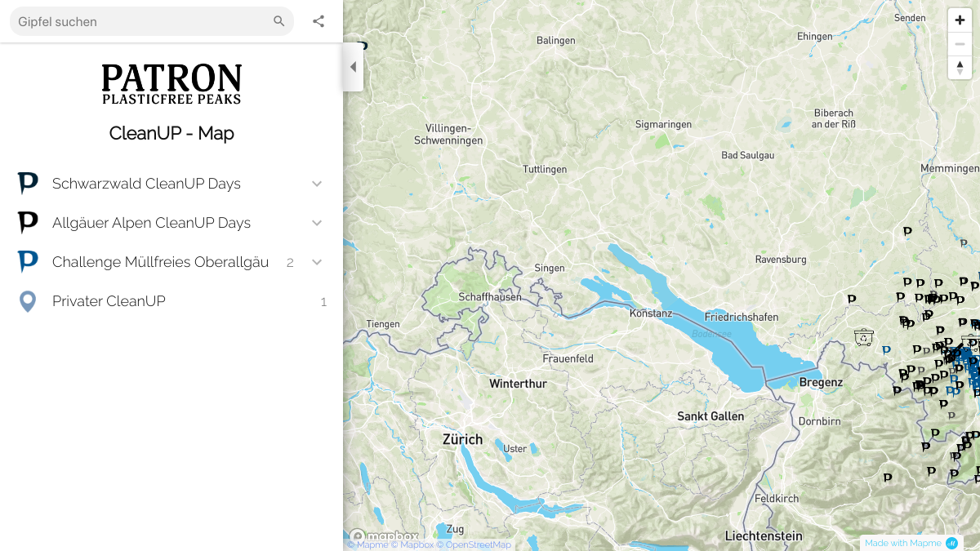Focus the Gipfel suchen search field
980x551 pixels.
coord(144,21)
